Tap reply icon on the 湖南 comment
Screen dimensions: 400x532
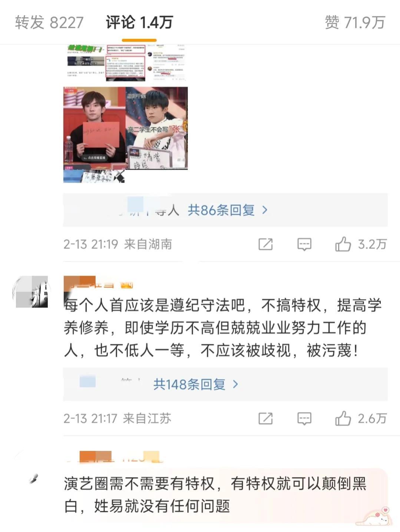pos(304,244)
